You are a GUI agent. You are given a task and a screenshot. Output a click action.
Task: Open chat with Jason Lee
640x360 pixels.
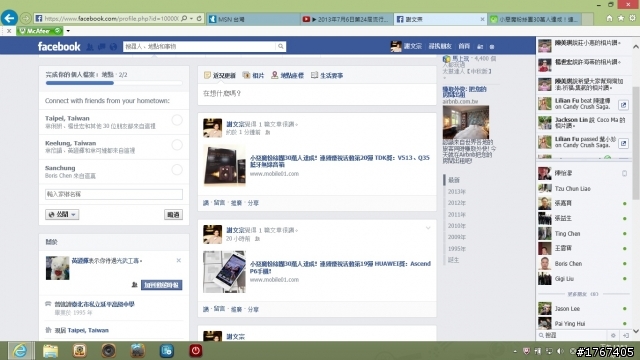pos(584,309)
